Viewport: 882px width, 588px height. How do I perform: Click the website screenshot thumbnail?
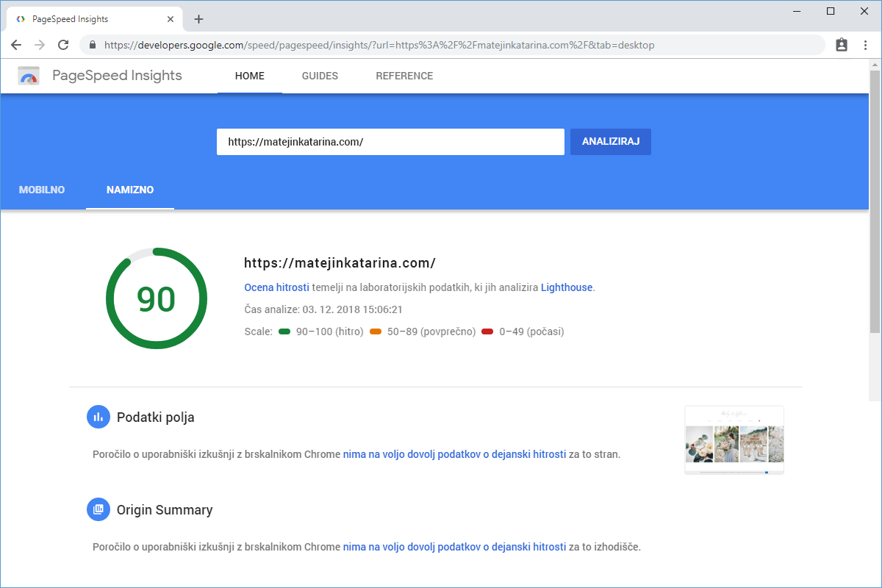[x=734, y=440]
